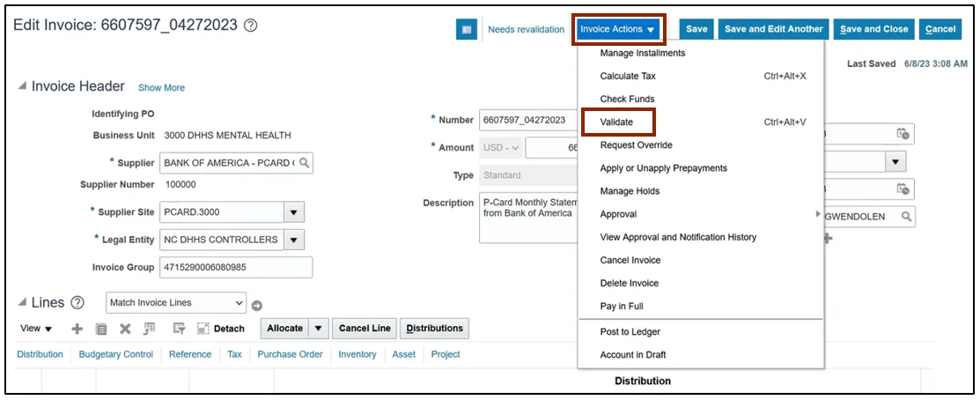Viewport: 980px width, 400px height.
Task: Click the Save and Close button
Action: (x=873, y=29)
